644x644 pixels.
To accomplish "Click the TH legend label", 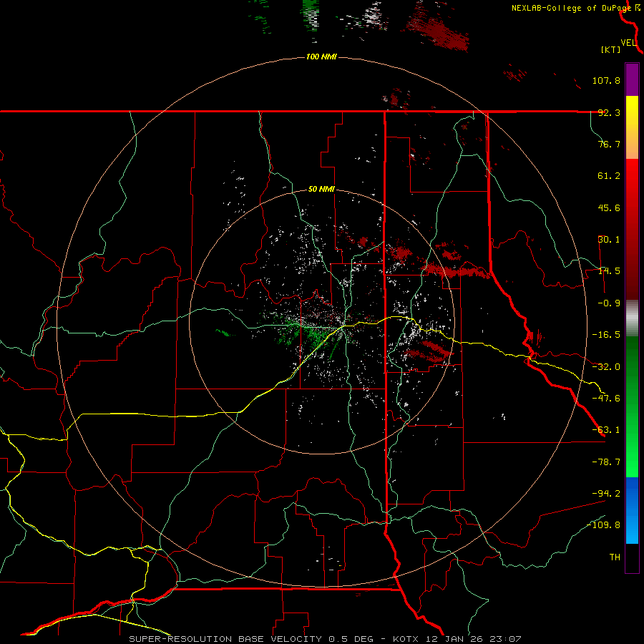I will [615, 557].
